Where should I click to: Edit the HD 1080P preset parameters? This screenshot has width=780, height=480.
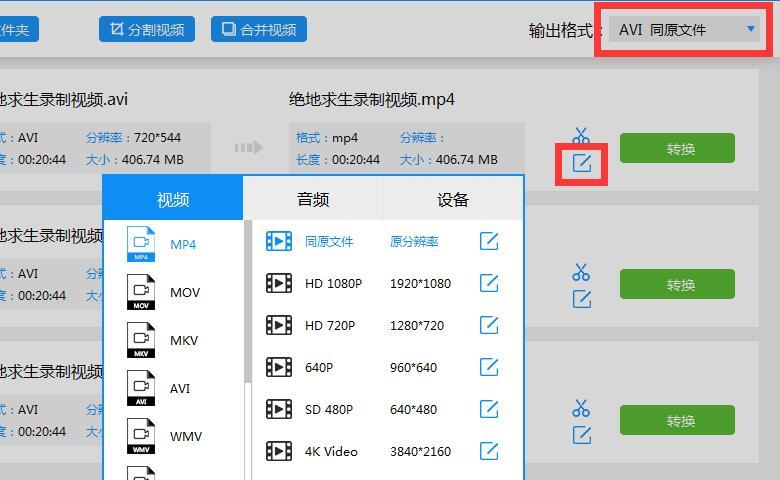pyautogui.click(x=489, y=283)
